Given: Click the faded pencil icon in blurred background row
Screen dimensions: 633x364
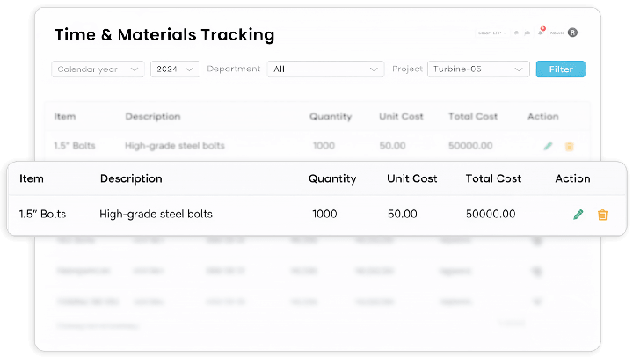Looking at the screenshot, I should click(548, 146).
